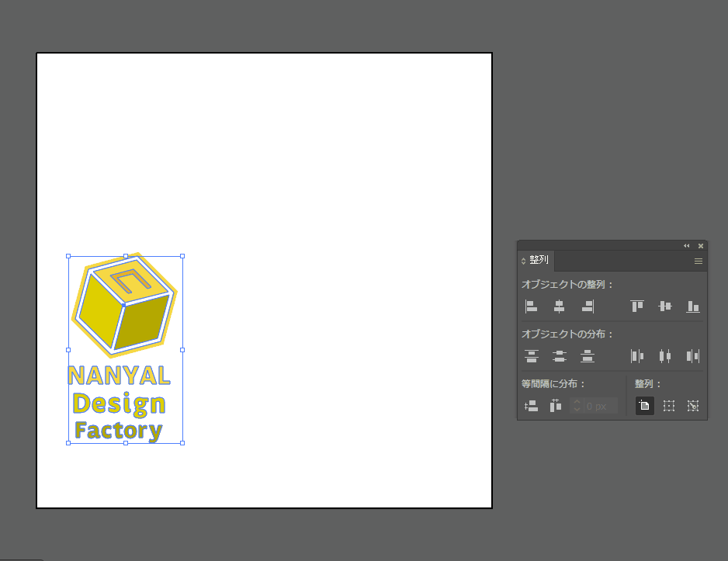Apply horizontal equal spacing distribution

click(x=556, y=406)
